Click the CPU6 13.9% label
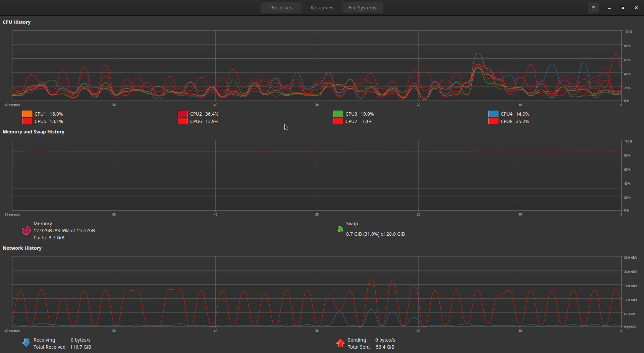Screen dimensions: 644x353 [204, 121]
